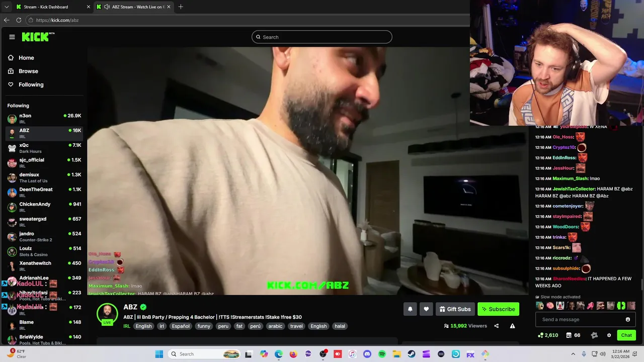The width and height of the screenshot is (644, 362).
Task: Click SharonNeedles username in chat
Action: [x=569, y=279]
